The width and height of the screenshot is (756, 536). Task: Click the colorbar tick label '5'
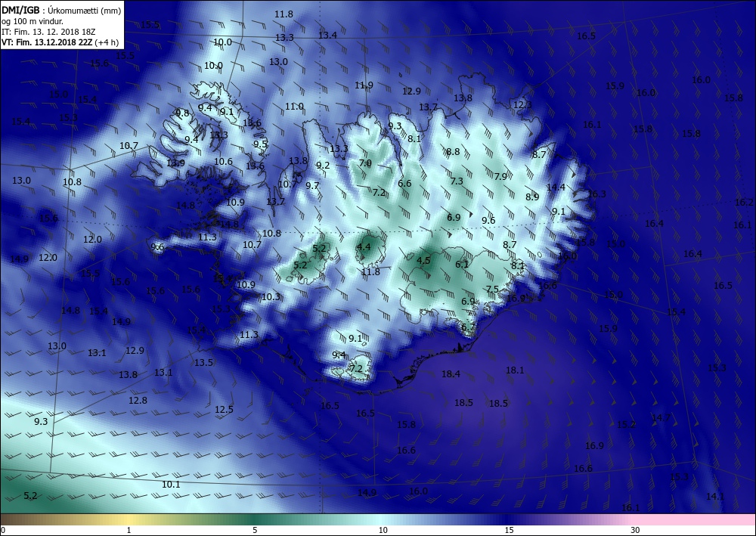click(255, 531)
